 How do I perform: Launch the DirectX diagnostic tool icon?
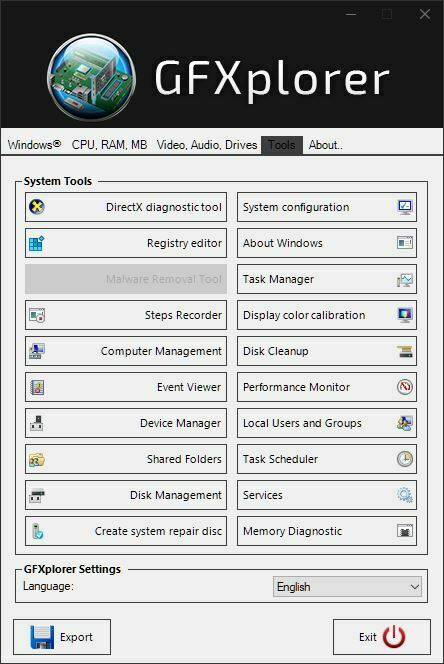coord(37,207)
